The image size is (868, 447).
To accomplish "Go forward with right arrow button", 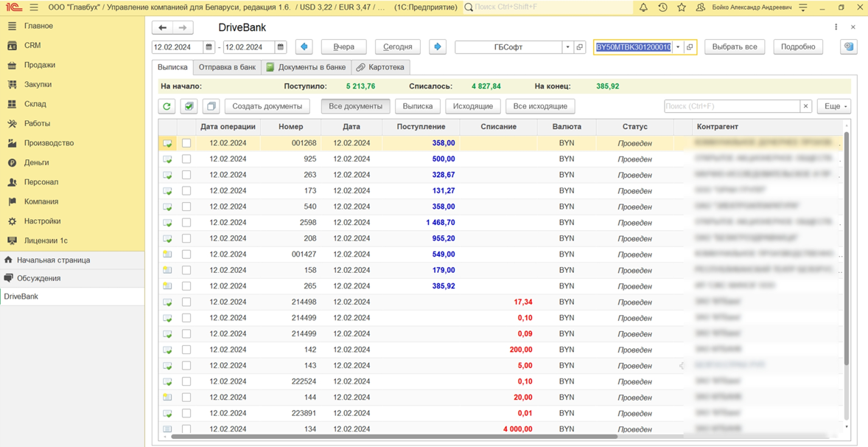I will [183, 28].
